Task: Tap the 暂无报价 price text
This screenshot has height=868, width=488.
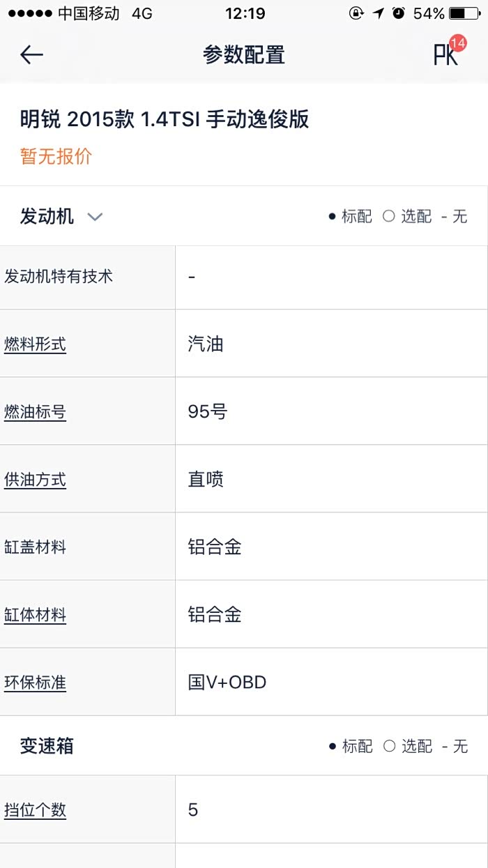Action: [56, 156]
